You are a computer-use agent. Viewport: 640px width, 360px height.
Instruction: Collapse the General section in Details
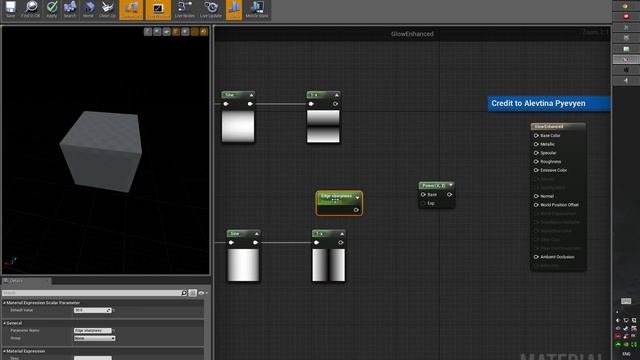(x=5, y=323)
